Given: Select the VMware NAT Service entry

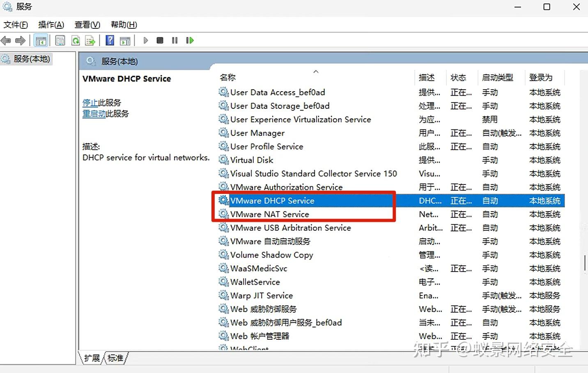Looking at the screenshot, I should [269, 214].
